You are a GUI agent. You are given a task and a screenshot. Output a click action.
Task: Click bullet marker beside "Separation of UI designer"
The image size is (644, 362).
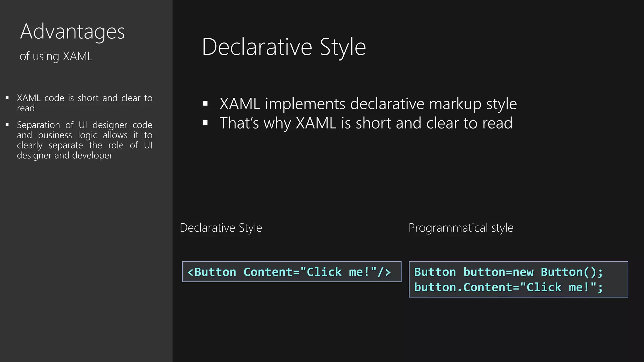pos(7,125)
